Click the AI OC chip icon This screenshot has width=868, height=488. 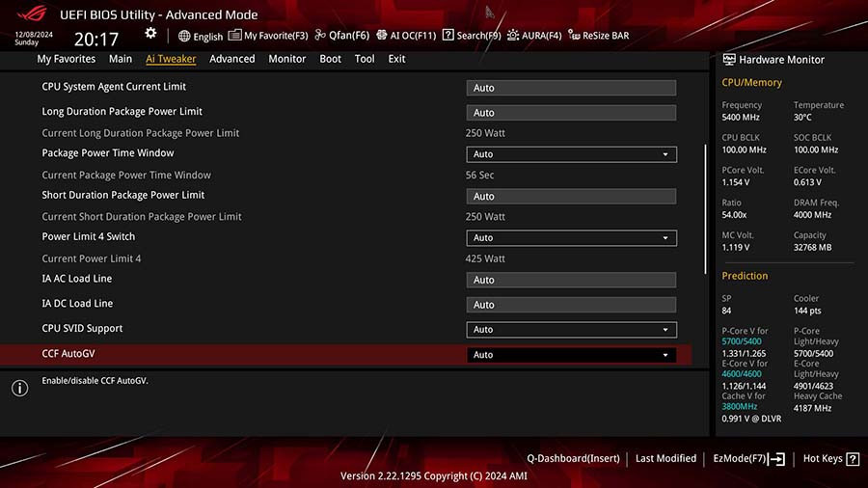[381, 35]
